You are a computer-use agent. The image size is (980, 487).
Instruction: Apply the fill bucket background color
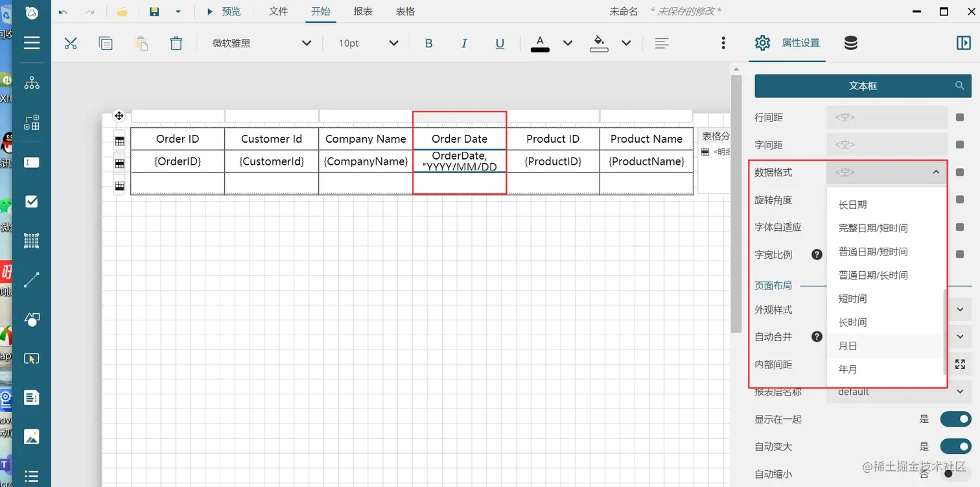[x=599, y=43]
